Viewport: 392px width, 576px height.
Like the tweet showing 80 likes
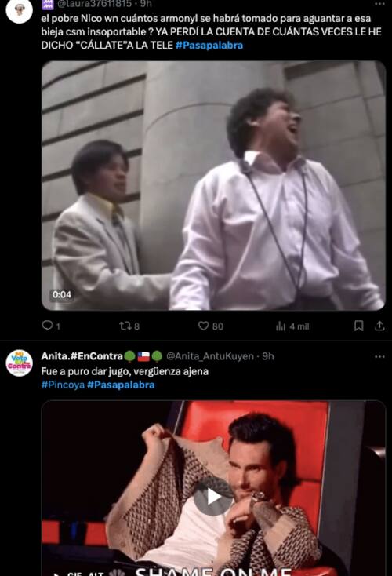[x=211, y=326]
